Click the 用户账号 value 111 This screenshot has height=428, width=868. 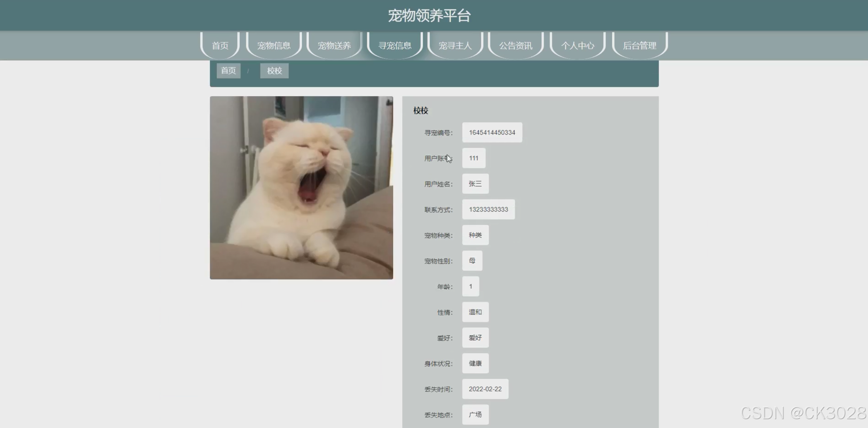[473, 158]
